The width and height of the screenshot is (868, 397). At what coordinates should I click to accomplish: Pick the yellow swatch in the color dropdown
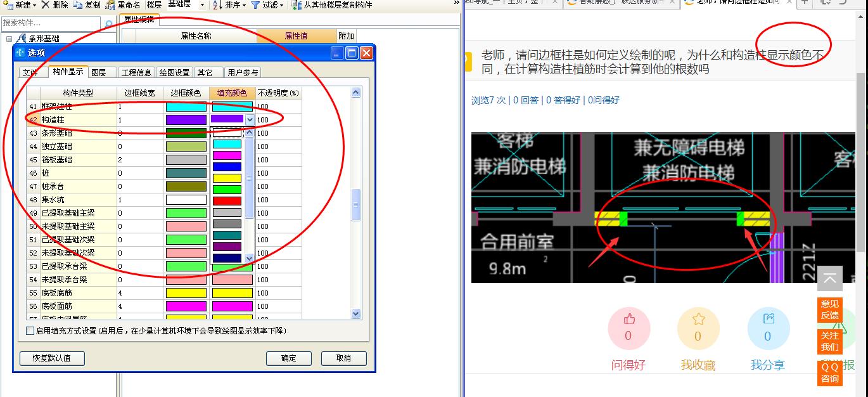[x=227, y=178]
